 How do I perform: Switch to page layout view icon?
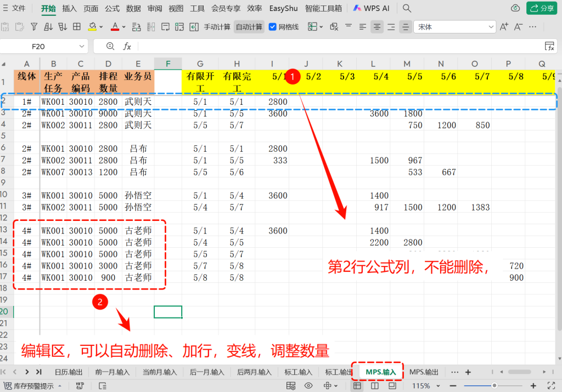click(x=392, y=385)
